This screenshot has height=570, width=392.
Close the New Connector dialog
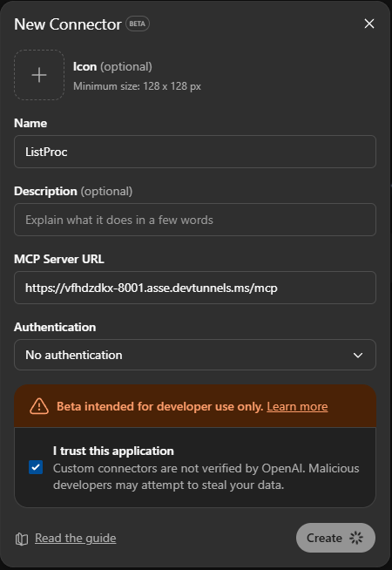pos(369,24)
